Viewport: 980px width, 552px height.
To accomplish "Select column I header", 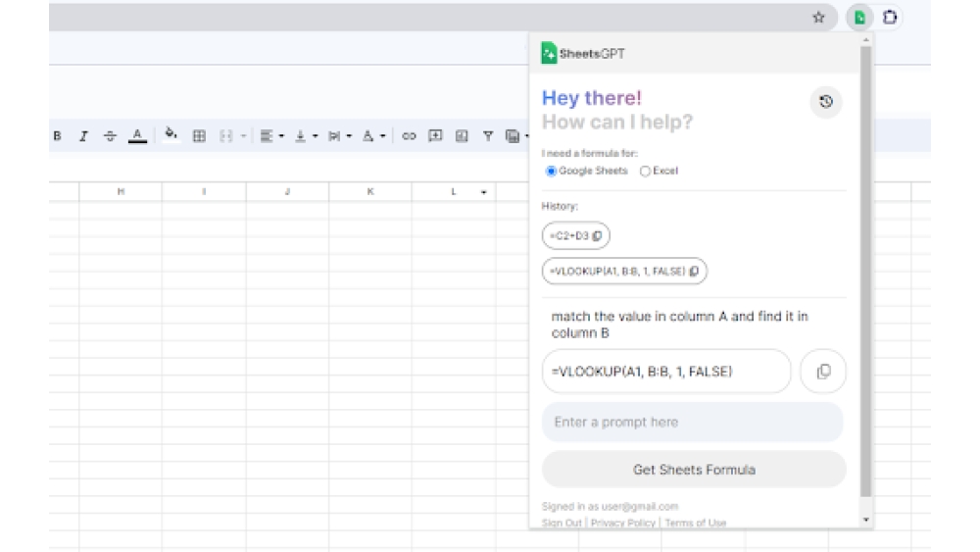I will tap(204, 191).
